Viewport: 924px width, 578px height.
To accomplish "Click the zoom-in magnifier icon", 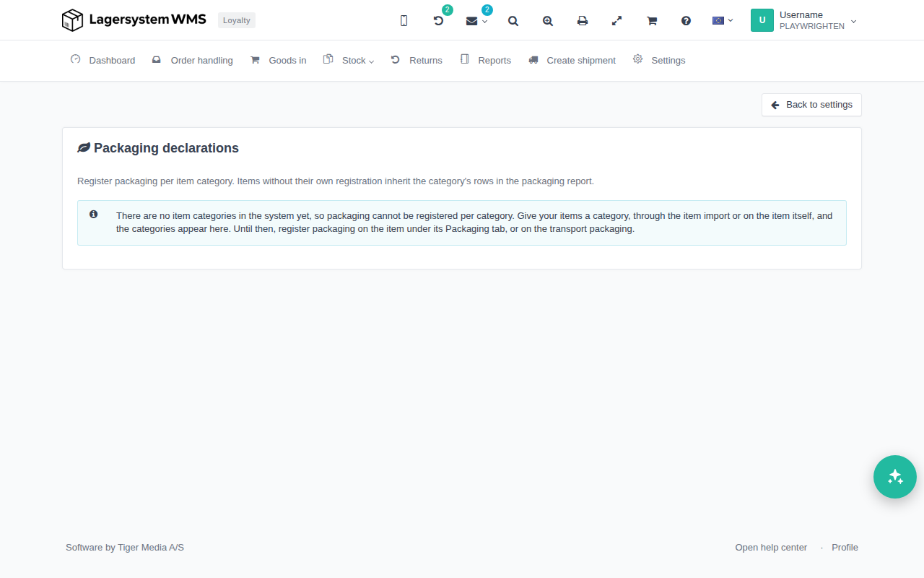I will tap(548, 21).
